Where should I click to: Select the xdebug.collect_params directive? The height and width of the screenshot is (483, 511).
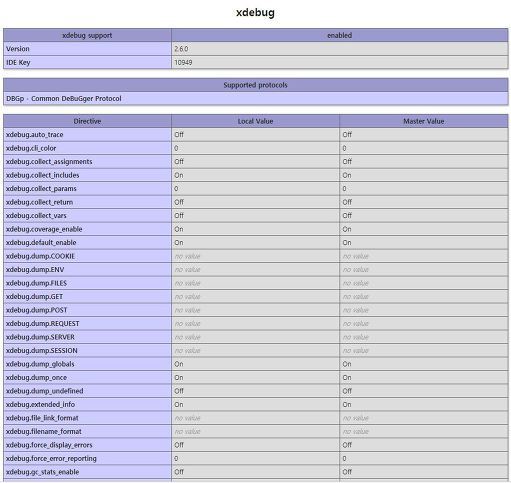[41, 189]
